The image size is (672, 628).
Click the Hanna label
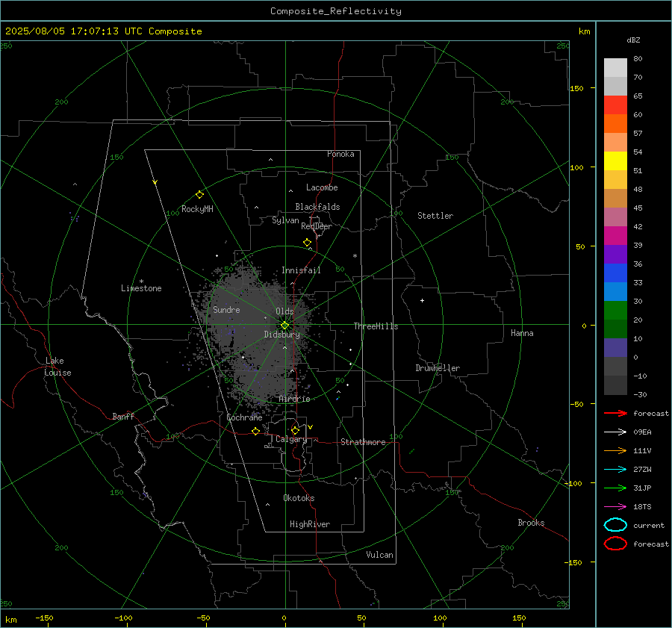522,333
